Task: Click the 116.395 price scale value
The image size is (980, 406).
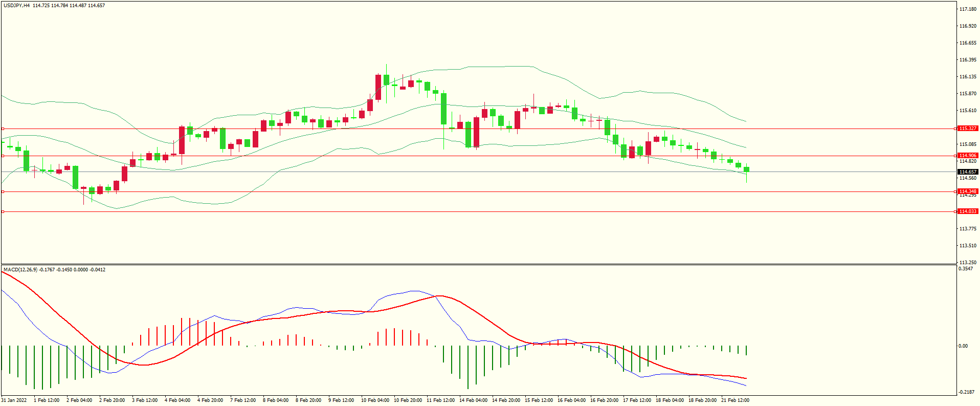Action: pos(968,60)
